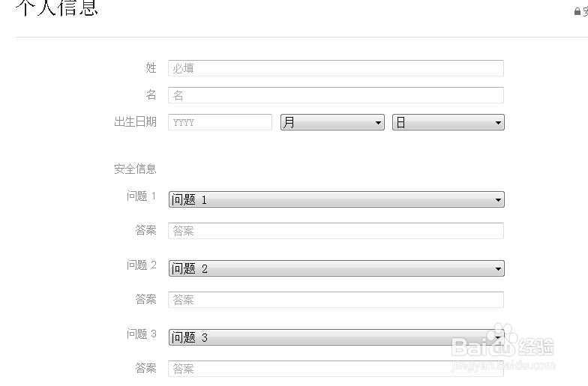Click the 问题 3 label text
This screenshot has height=386, width=588.
point(141,334)
